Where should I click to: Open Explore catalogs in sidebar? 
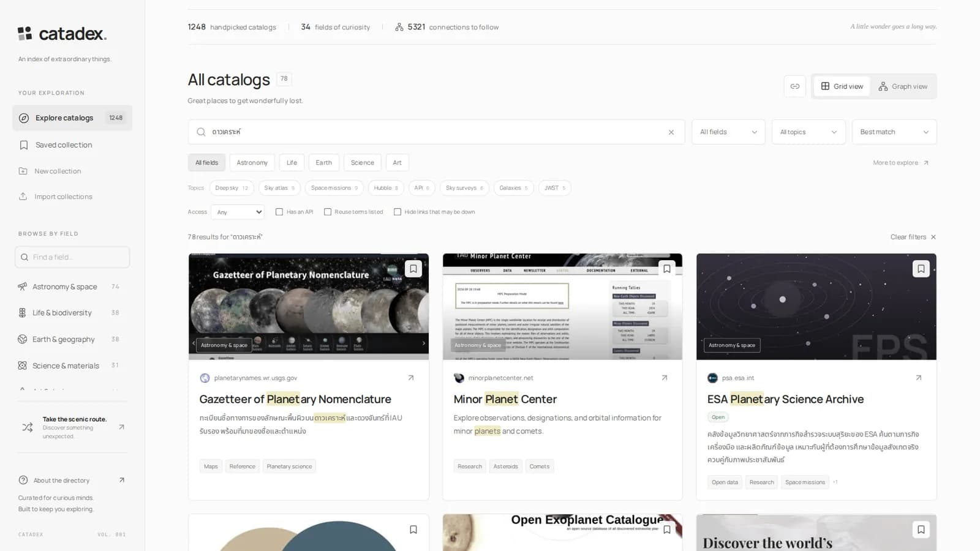72,118
